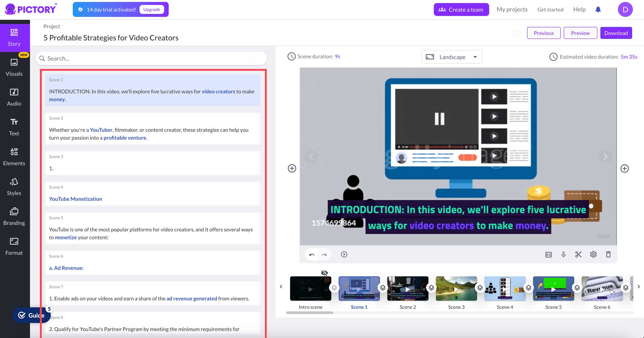Open notifications bell icon
Image resolution: width=644 pixels, height=338 pixels.
(x=598, y=10)
